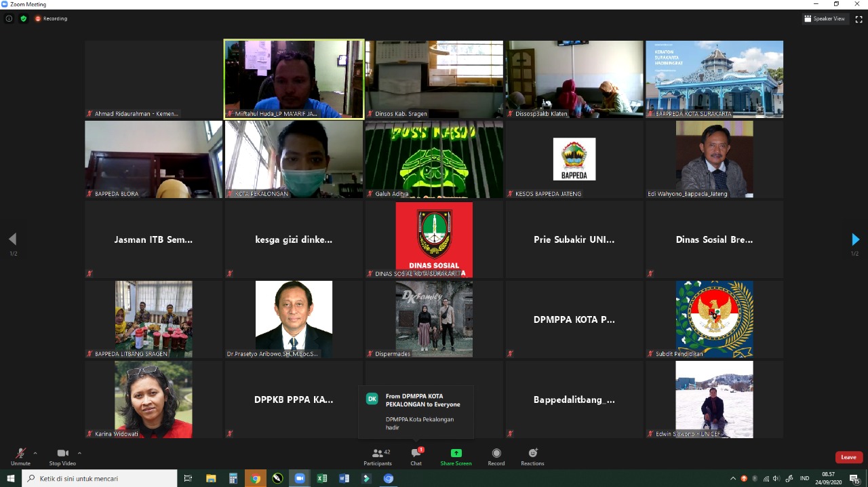Go to next page of participants

(855, 239)
